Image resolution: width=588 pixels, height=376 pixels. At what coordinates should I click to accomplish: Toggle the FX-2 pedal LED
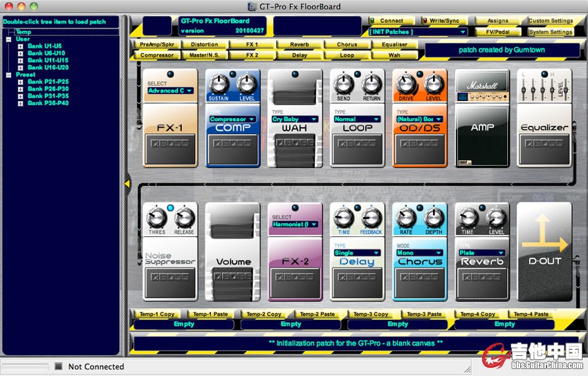(x=295, y=207)
